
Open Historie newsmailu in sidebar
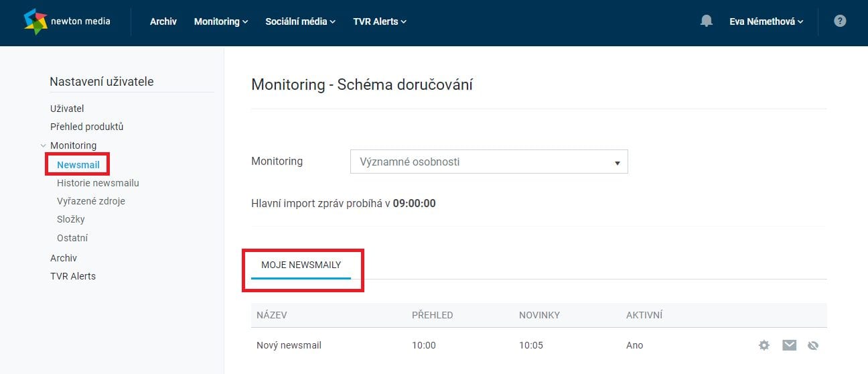click(x=98, y=182)
